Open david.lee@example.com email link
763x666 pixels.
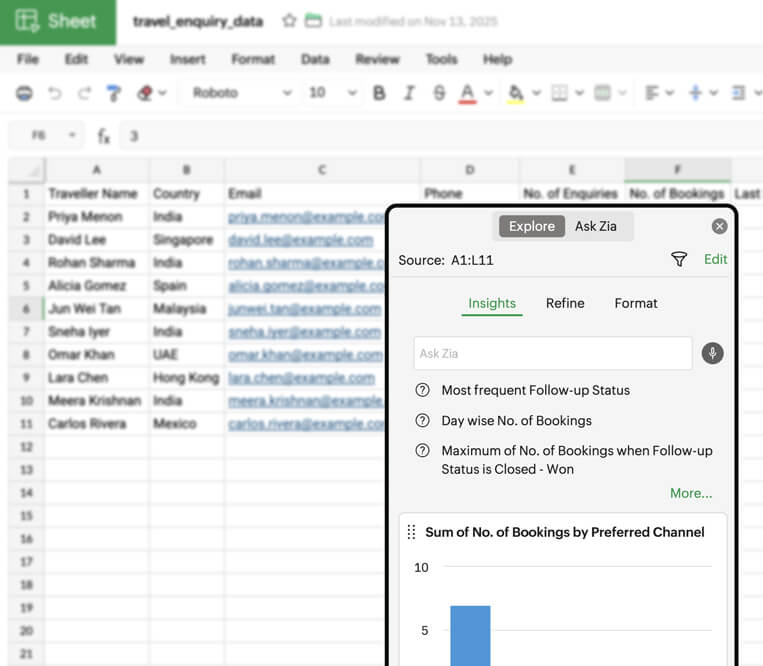click(301, 240)
